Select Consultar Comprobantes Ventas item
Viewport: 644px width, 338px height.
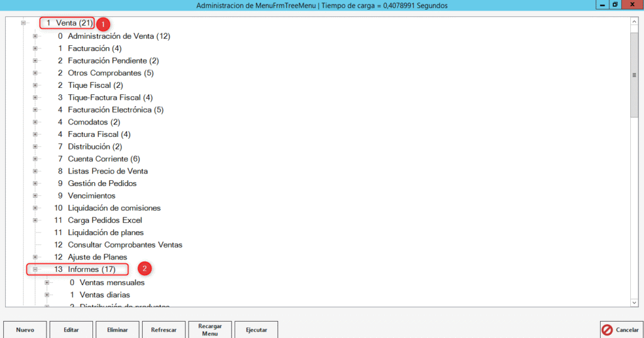tap(125, 244)
